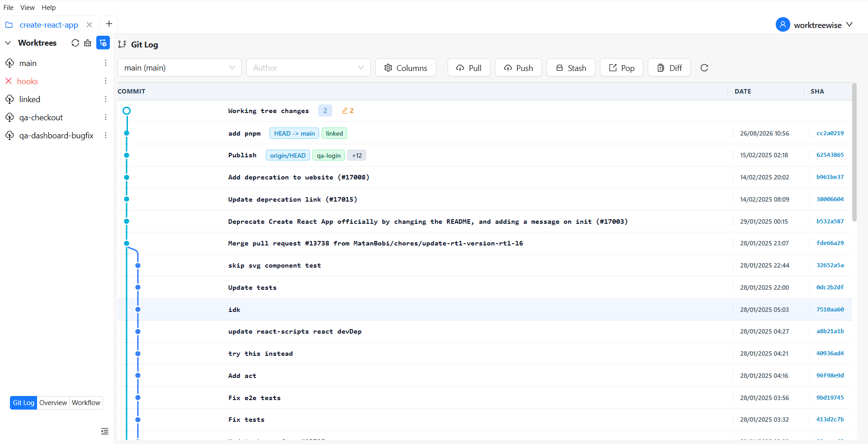This screenshot has height=448, width=868.
Task: Open more options for qa-dashboard-bugfix worktree
Action: tap(106, 135)
